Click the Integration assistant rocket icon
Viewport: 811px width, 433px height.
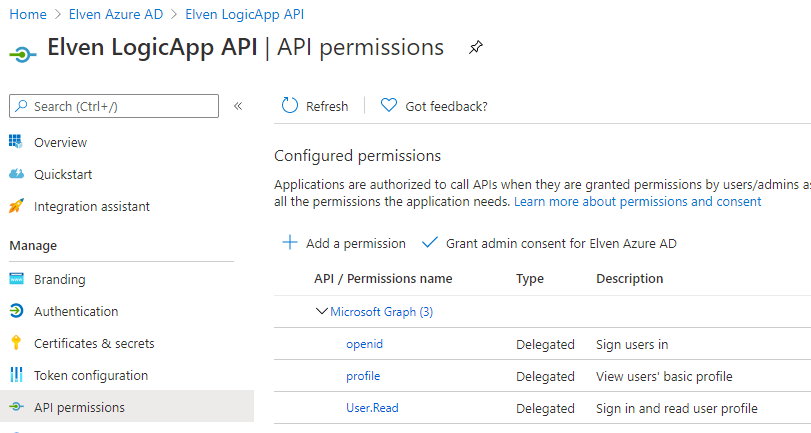coord(16,206)
